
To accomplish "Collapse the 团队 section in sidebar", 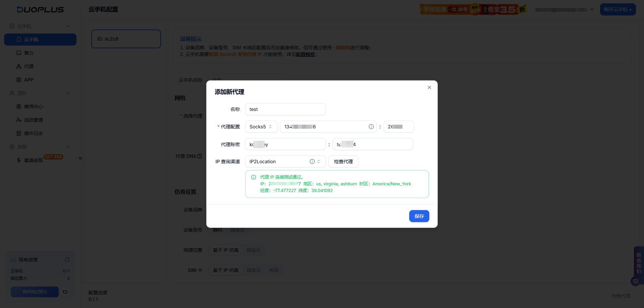I will (x=68, y=93).
